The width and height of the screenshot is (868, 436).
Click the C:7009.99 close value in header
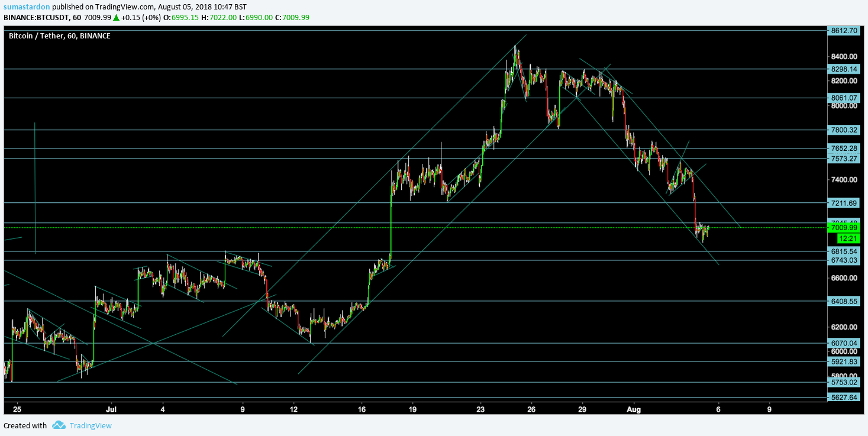point(292,17)
